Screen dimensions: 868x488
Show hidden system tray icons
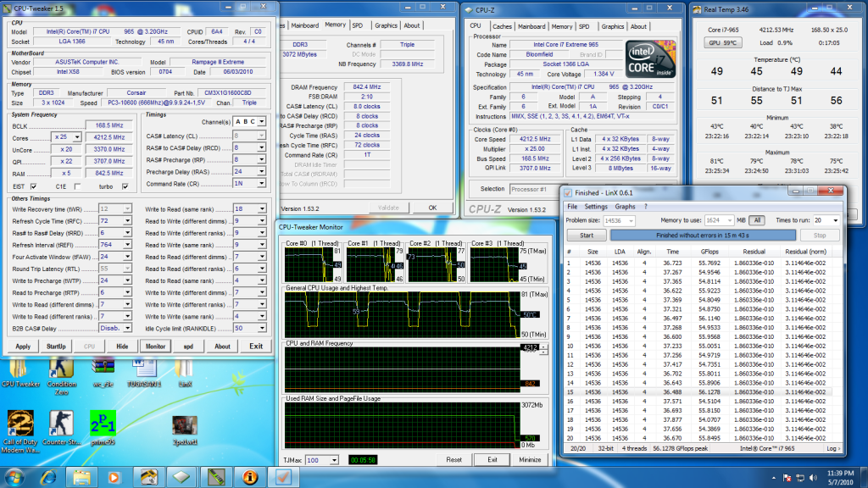point(773,478)
